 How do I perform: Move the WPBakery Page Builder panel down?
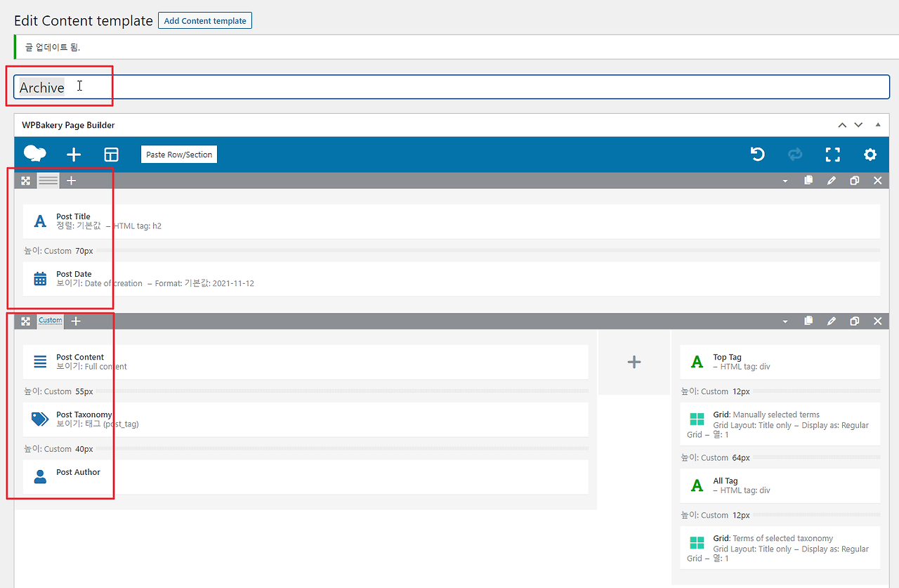pyautogui.click(x=858, y=125)
